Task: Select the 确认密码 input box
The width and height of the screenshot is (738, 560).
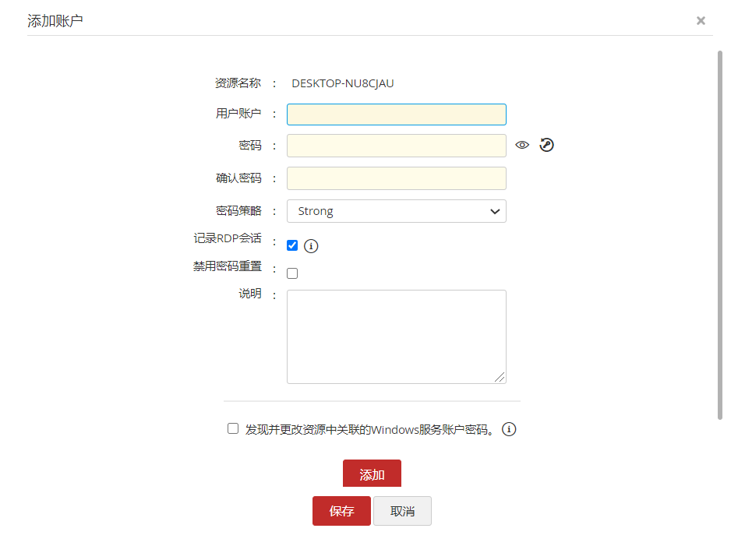Action: click(x=396, y=178)
